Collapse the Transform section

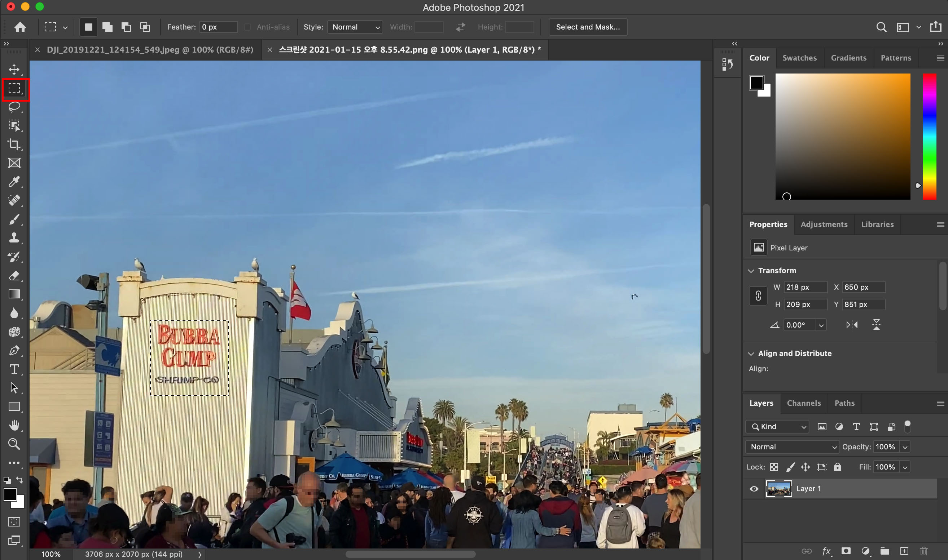tap(751, 271)
